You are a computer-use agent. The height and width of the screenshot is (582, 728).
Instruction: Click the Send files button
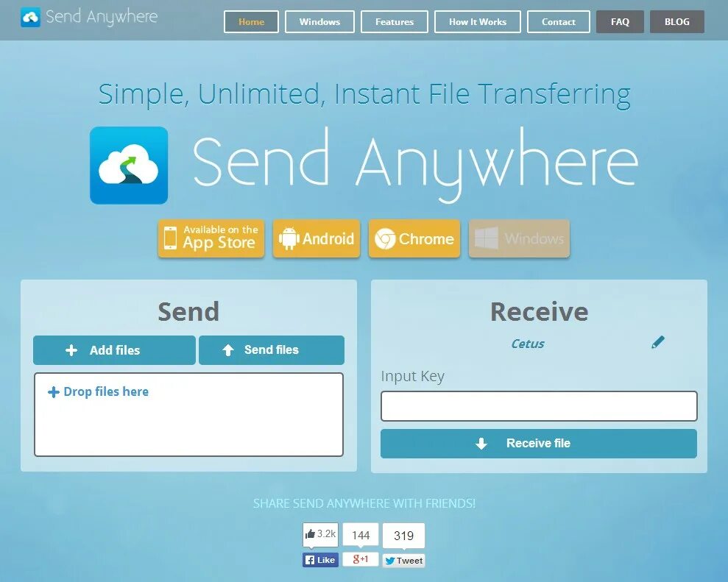click(x=272, y=350)
